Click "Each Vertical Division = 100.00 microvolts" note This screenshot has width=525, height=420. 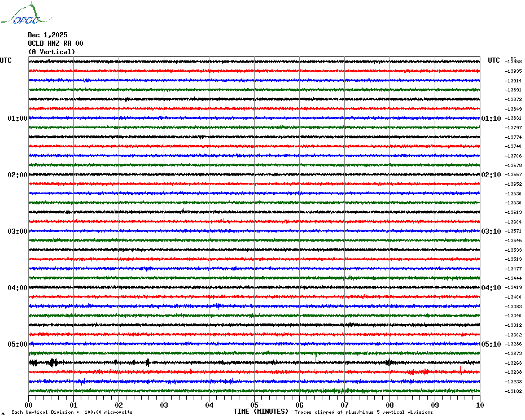coord(72,412)
